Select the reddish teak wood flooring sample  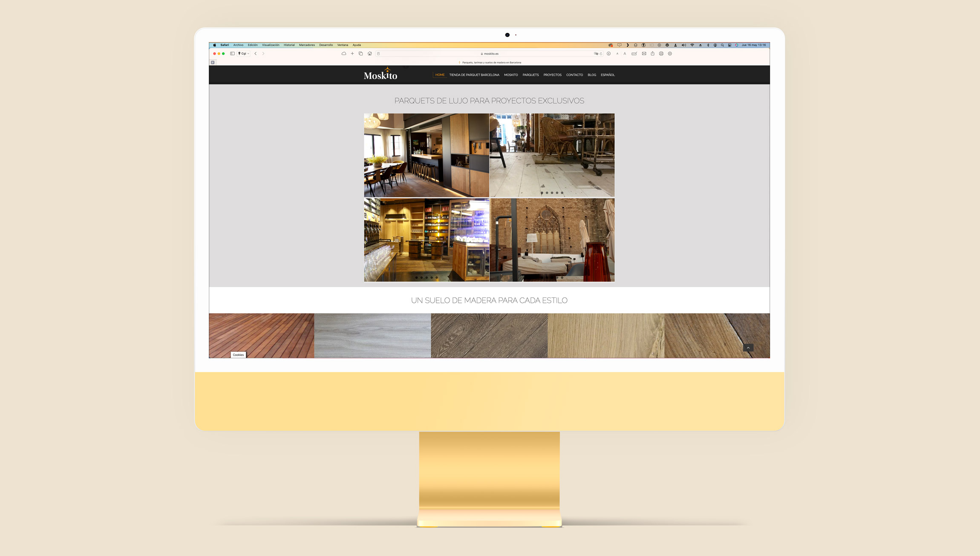[x=261, y=335]
